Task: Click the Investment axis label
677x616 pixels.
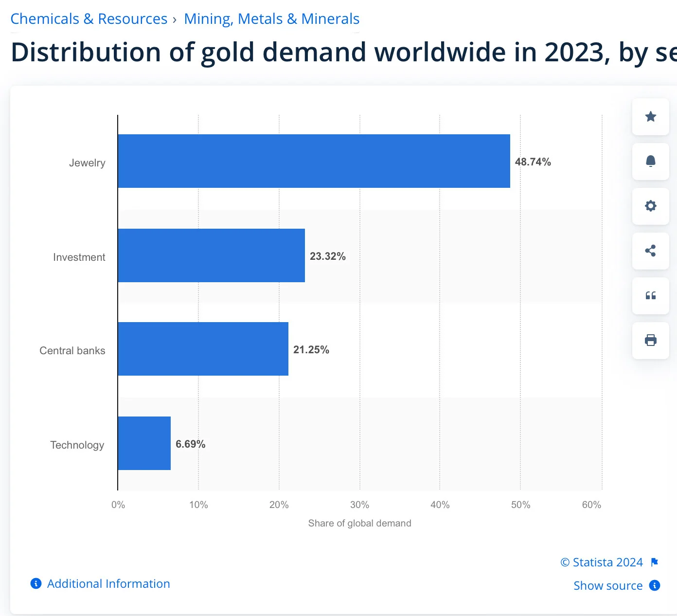Action: 79,257
